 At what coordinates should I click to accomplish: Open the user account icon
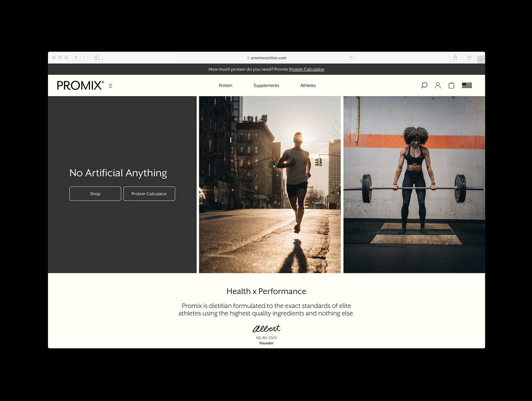[x=438, y=85]
